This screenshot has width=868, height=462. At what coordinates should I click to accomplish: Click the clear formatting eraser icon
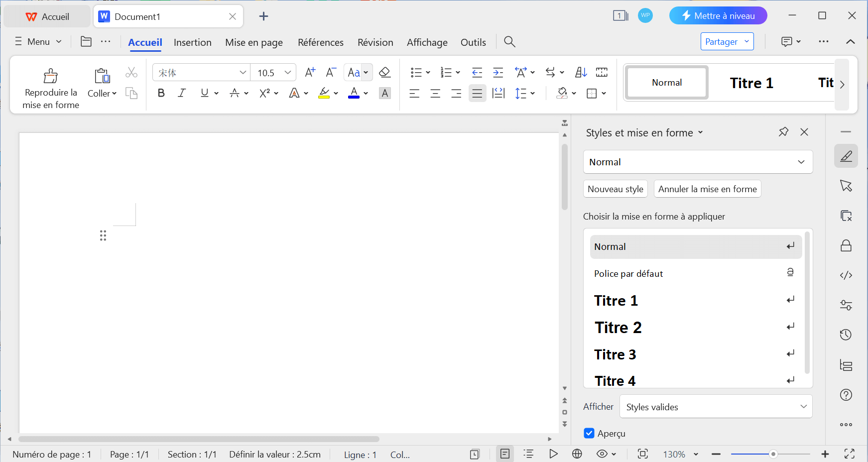point(384,73)
